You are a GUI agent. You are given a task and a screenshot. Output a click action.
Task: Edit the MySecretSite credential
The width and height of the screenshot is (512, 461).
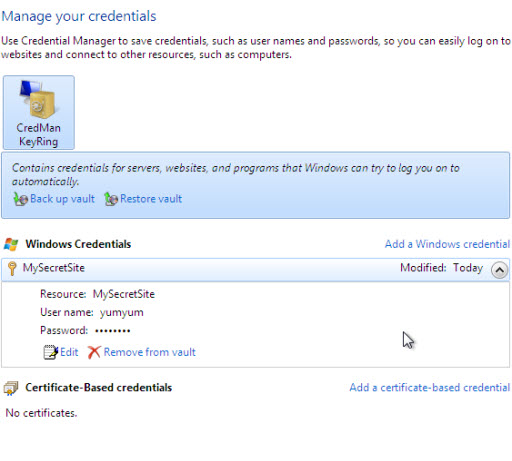click(x=69, y=352)
